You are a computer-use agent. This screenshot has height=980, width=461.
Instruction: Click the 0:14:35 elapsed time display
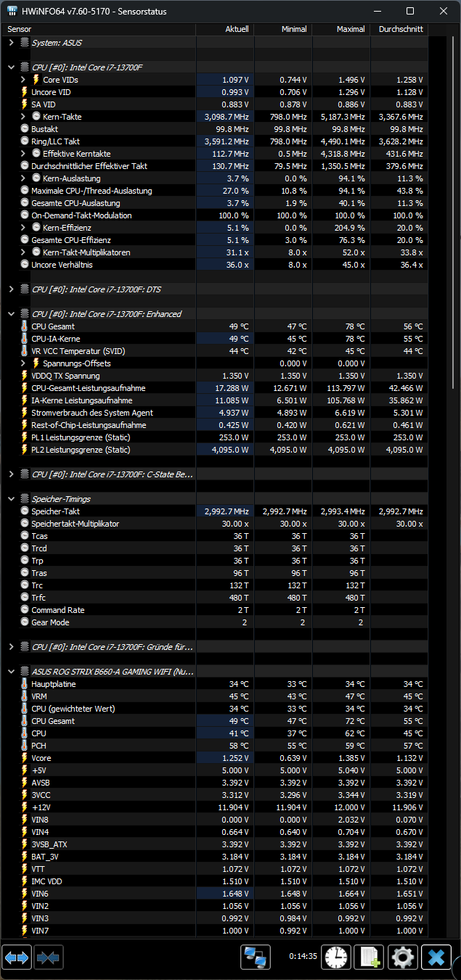303,956
